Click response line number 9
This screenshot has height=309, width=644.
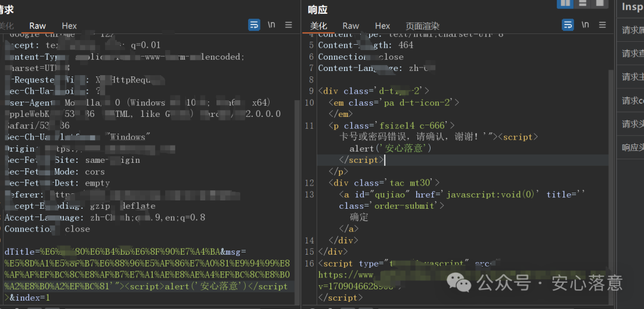coord(311,91)
